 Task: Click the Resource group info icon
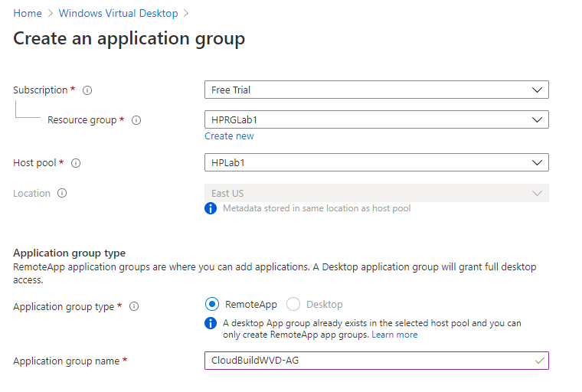tap(136, 120)
